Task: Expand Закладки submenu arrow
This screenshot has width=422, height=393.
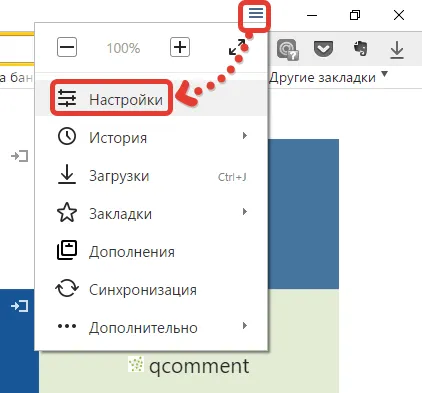Action: tap(245, 211)
